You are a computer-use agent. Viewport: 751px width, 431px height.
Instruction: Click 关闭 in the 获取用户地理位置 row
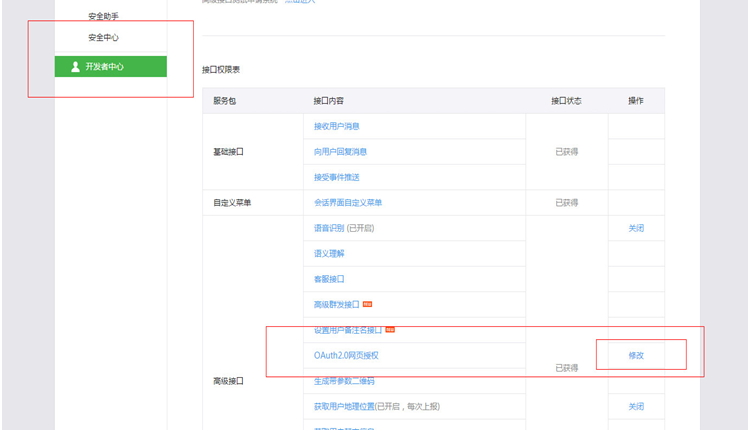636,407
